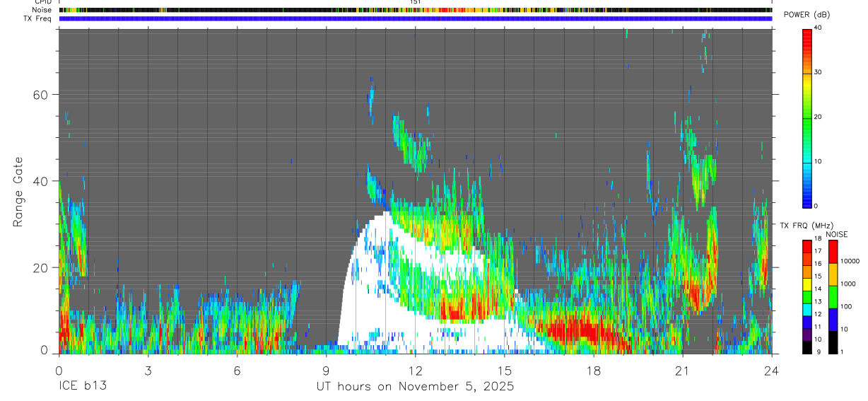Click the 1000 tick on NOISE scale
Viewport: 868px width, 401px height.
(849, 284)
